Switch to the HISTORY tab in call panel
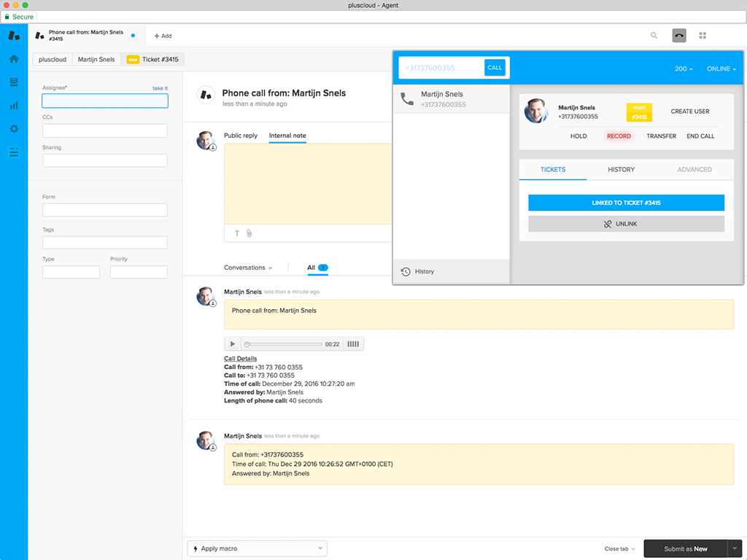Viewport: 747px width, 560px height. [621, 169]
